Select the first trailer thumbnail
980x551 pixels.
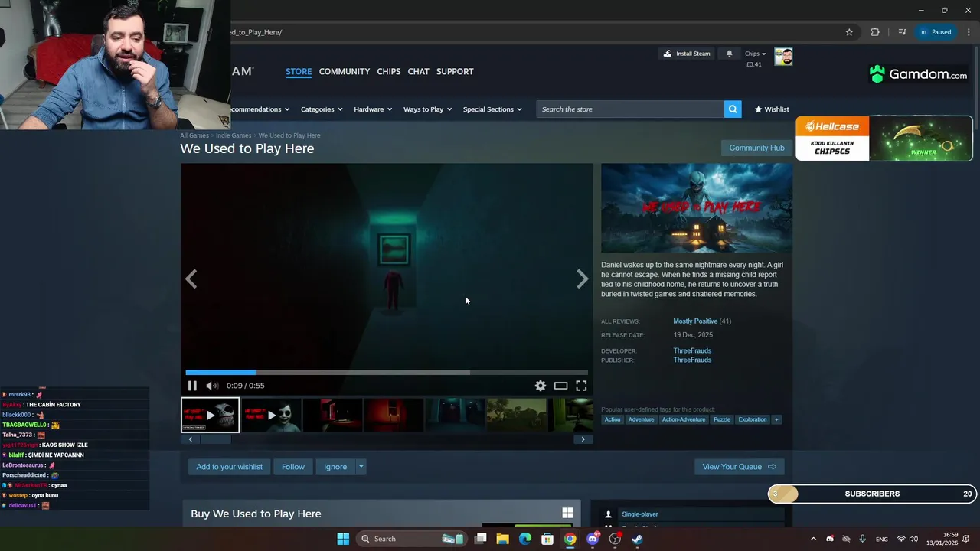click(x=211, y=415)
